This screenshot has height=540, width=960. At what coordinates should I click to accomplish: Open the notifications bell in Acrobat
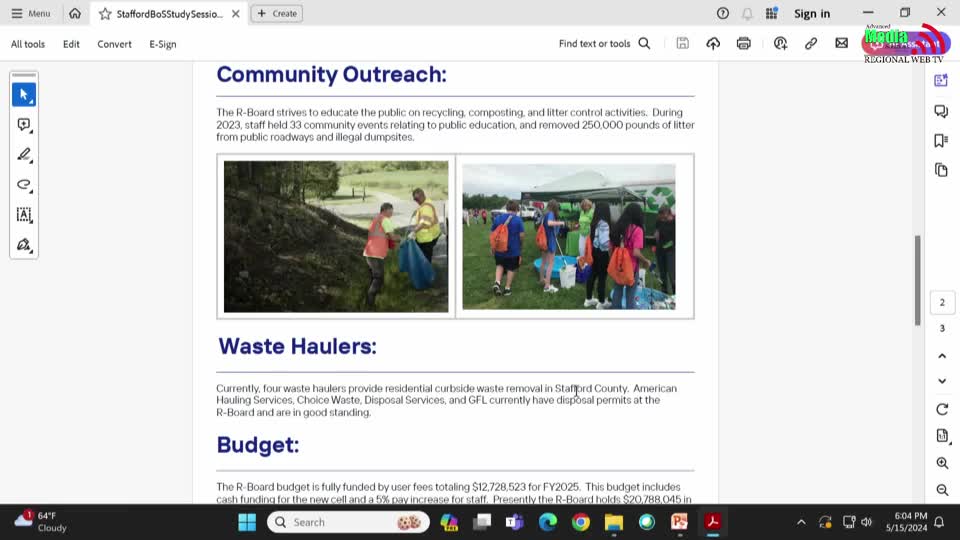pyautogui.click(x=747, y=13)
